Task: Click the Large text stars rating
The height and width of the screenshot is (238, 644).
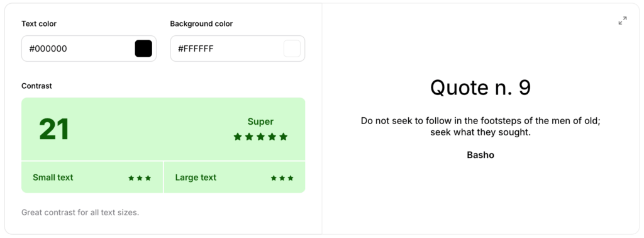Action: pos(282,178)
